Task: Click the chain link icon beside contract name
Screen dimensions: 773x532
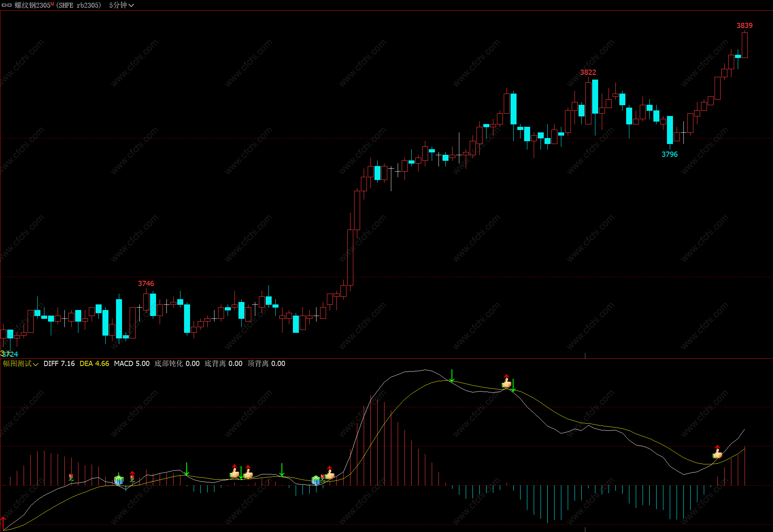Action: coord(7,5)
